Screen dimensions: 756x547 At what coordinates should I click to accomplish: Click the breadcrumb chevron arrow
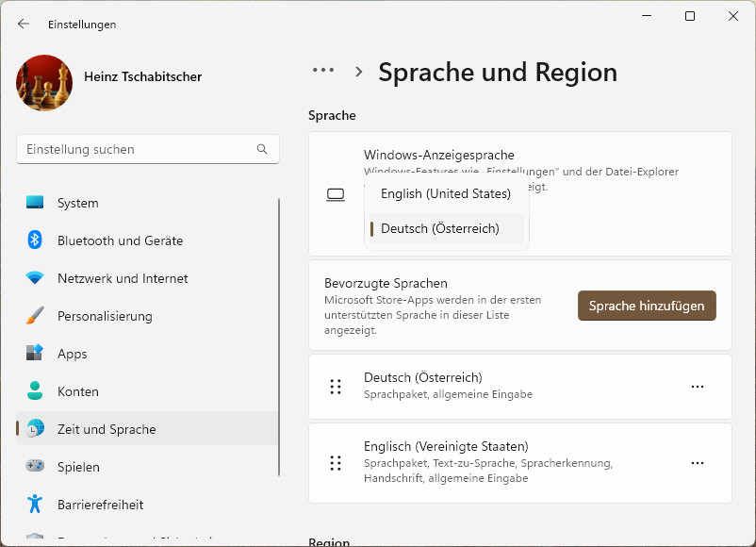click(x=358, y=72)
